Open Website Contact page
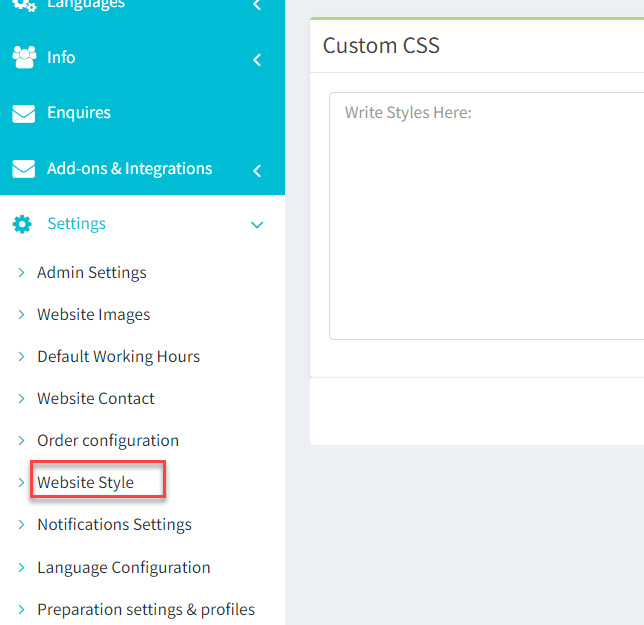This screenshot has width=644, height=625. [96, 398]
